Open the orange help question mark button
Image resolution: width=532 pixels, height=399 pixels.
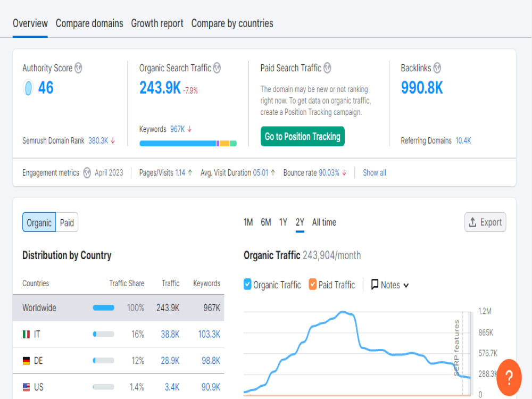(x=509, y=377)
